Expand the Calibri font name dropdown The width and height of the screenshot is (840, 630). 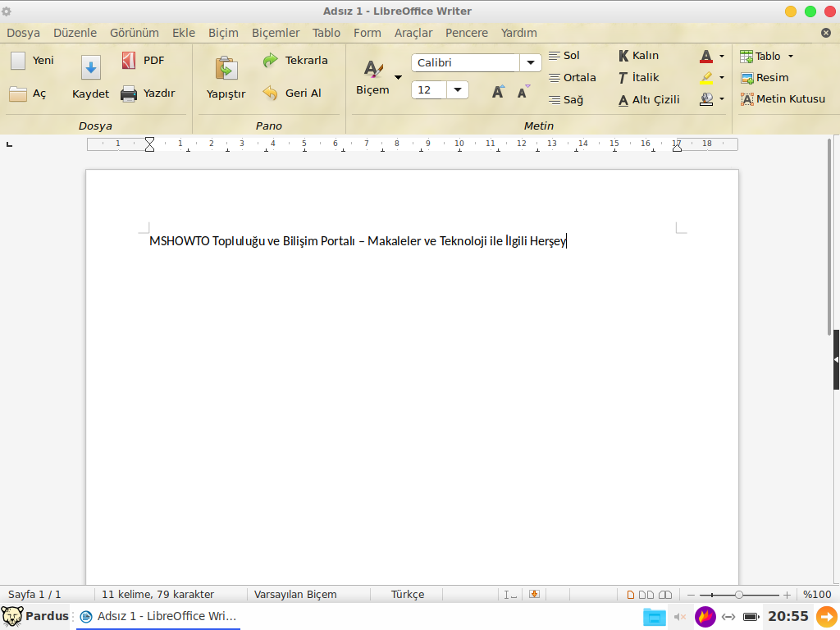point(531,62)
